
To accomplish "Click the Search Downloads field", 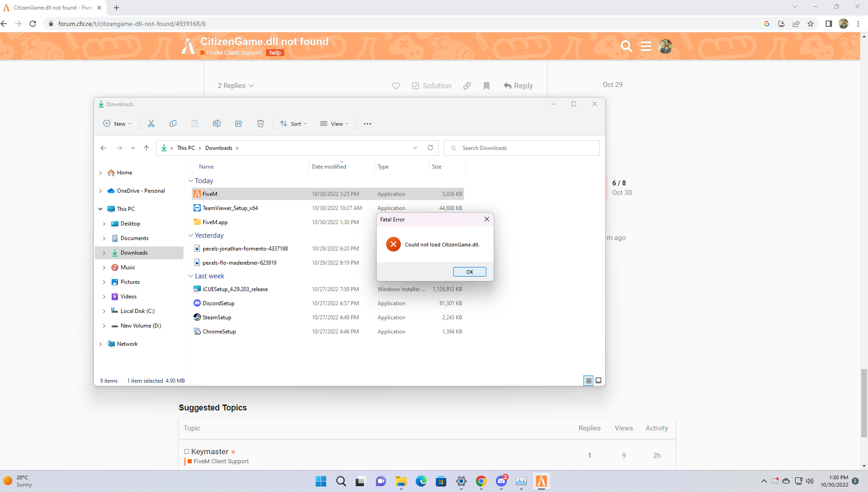I will [x=521, y=148].
